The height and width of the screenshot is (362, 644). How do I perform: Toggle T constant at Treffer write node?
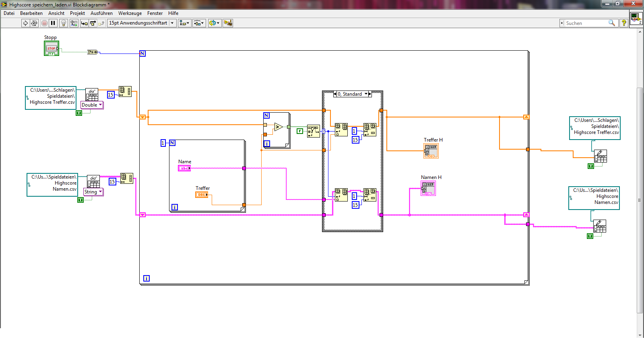coord(591,166)
